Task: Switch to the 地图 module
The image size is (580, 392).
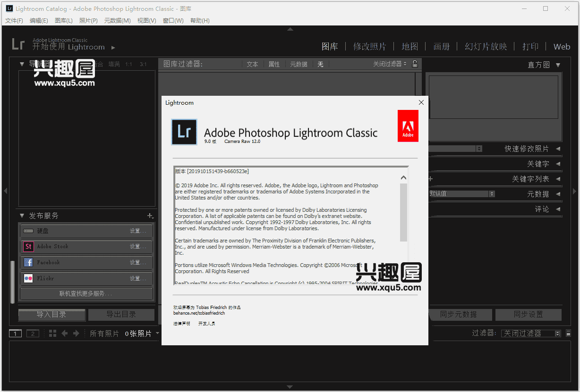Action: (410, 46)
